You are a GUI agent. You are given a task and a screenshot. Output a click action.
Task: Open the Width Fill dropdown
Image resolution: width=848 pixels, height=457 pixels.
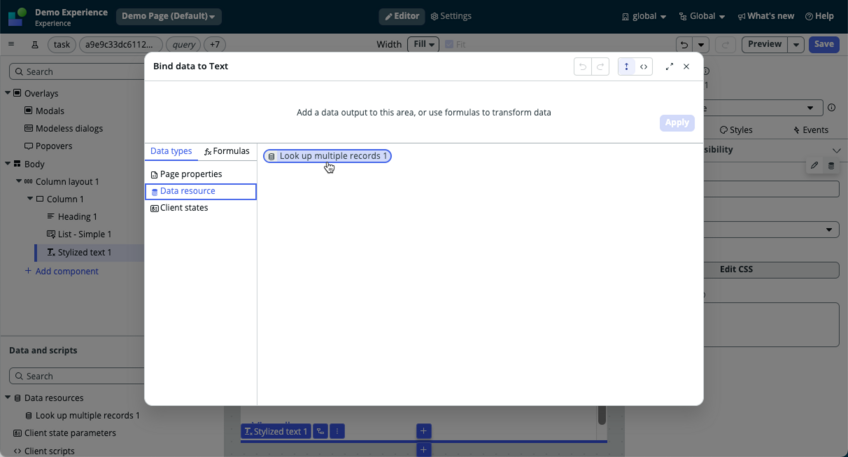pyautogui.click(x=423, y=44)
